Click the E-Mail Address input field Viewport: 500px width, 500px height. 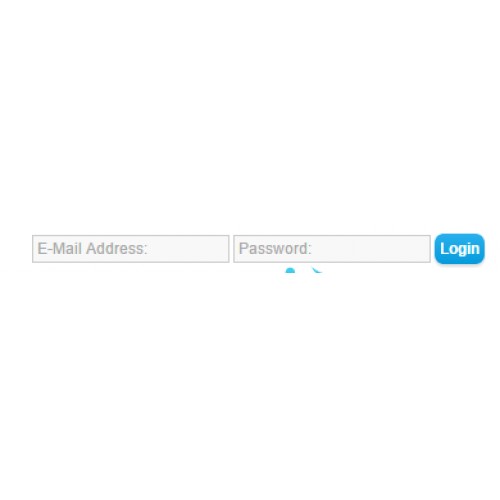(x=131, y=249)
